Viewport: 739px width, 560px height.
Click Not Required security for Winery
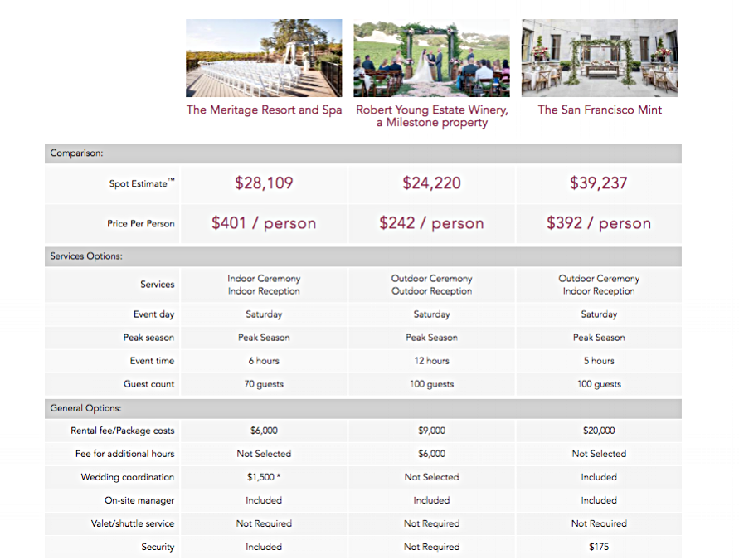point(432,547)
